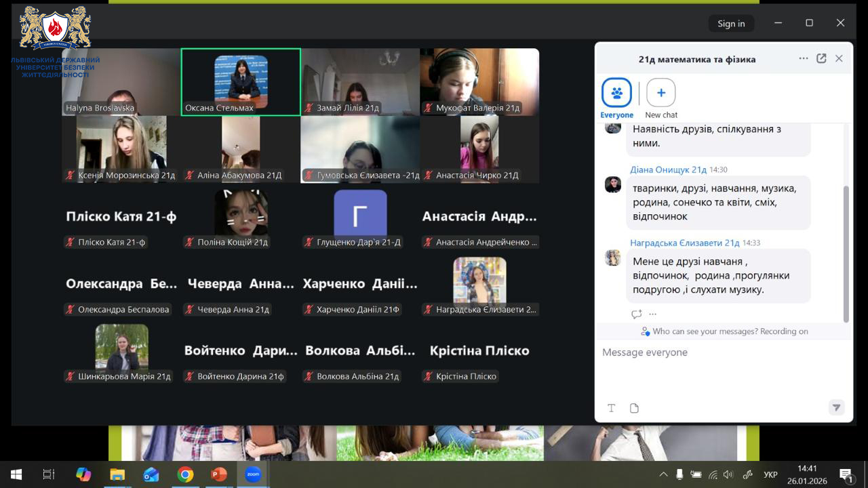Open the last message's more actions ellipsis
868x488 pixels.
pyautogui.click(x=652, y=314)
